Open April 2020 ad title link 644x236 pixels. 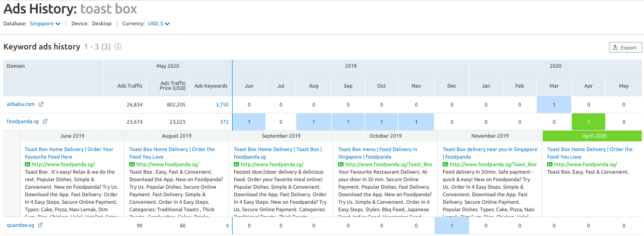click(590, 153)
